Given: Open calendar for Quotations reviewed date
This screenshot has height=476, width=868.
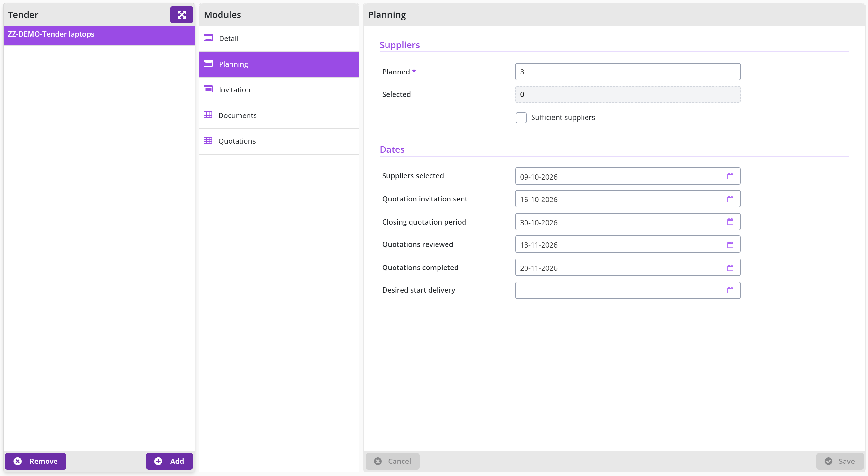Looking at the screenshot, I should [730, 245].
